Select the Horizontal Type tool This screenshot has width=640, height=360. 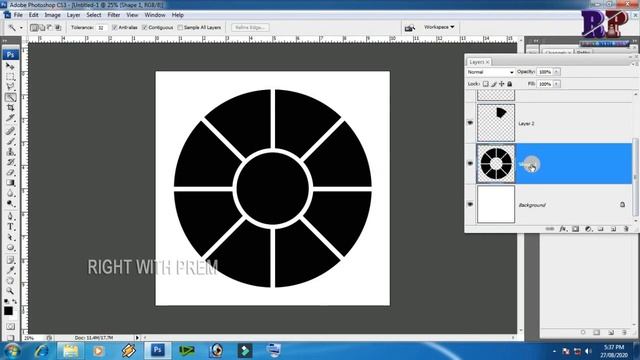[10, 227]
